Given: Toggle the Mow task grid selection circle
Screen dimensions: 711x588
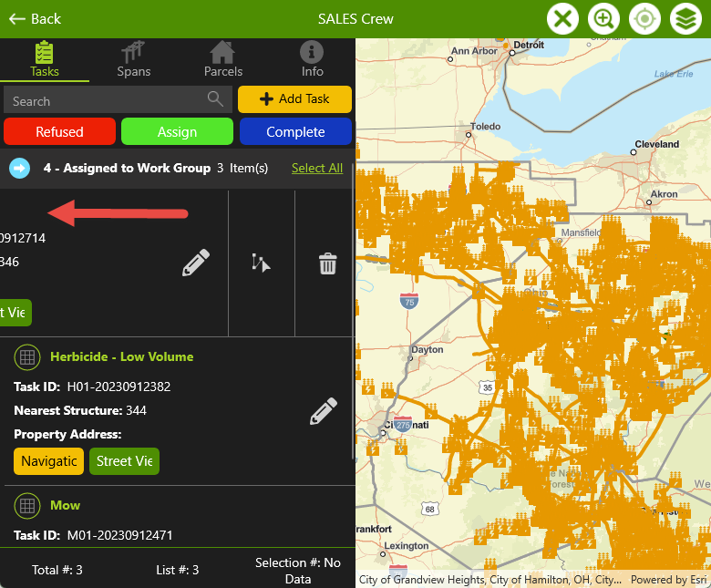Looking at the screenshot, I should (x=27, y=505).
